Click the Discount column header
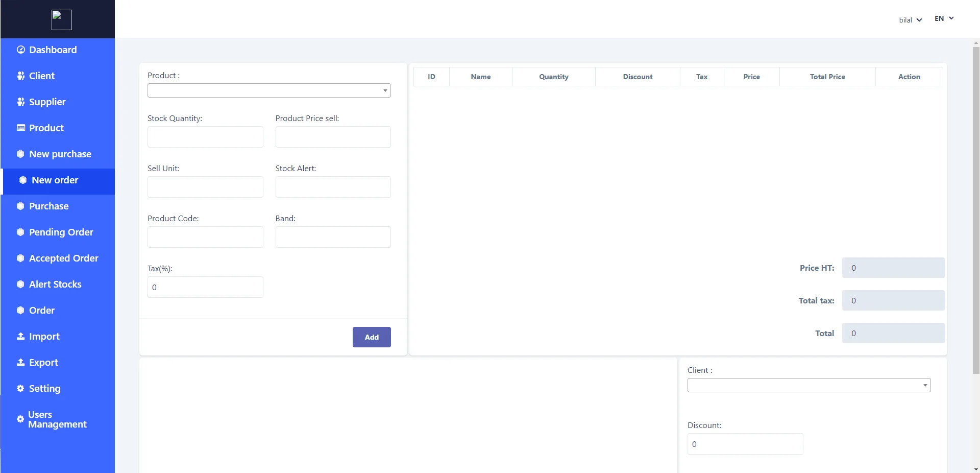The width and height of the screenshot is (980, 473). tap(638, 77)
